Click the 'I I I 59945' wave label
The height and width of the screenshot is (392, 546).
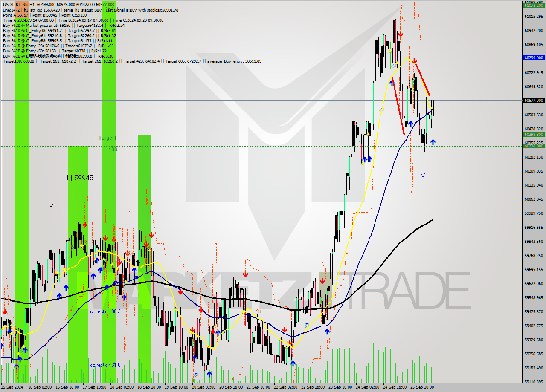click(78, 178)
